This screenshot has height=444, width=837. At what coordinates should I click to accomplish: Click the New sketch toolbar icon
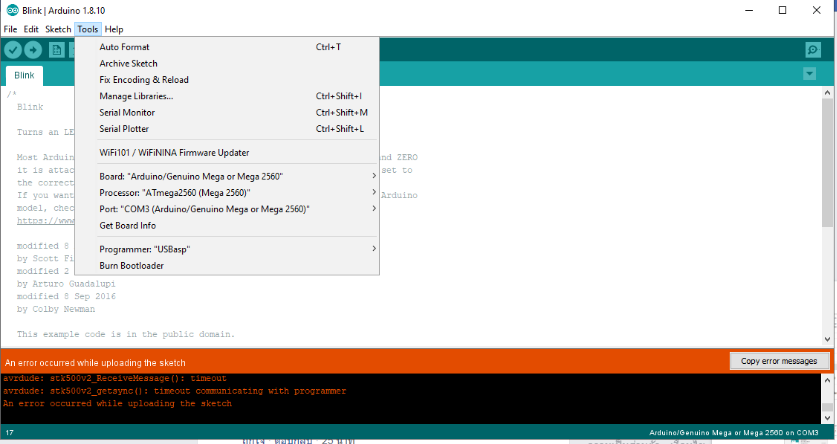pos(57,50)
